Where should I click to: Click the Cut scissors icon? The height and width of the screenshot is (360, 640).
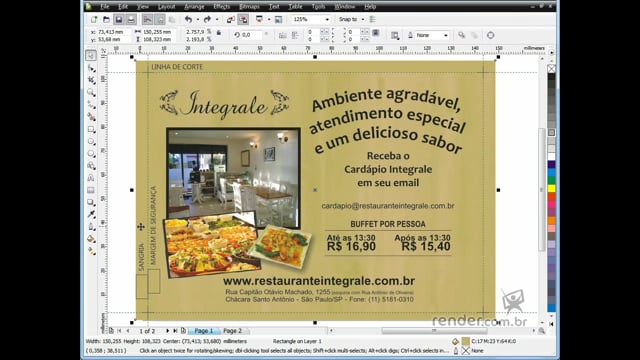[x=147, y=19]
